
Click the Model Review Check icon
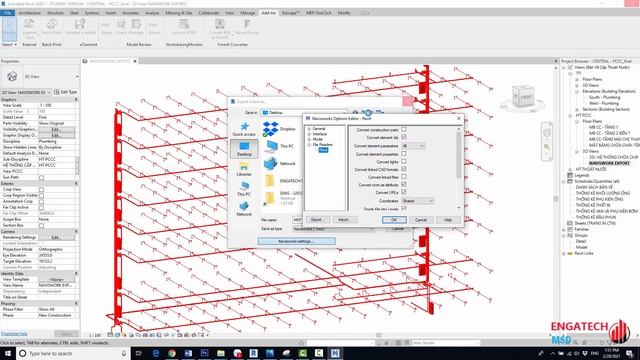pos(121,27)
